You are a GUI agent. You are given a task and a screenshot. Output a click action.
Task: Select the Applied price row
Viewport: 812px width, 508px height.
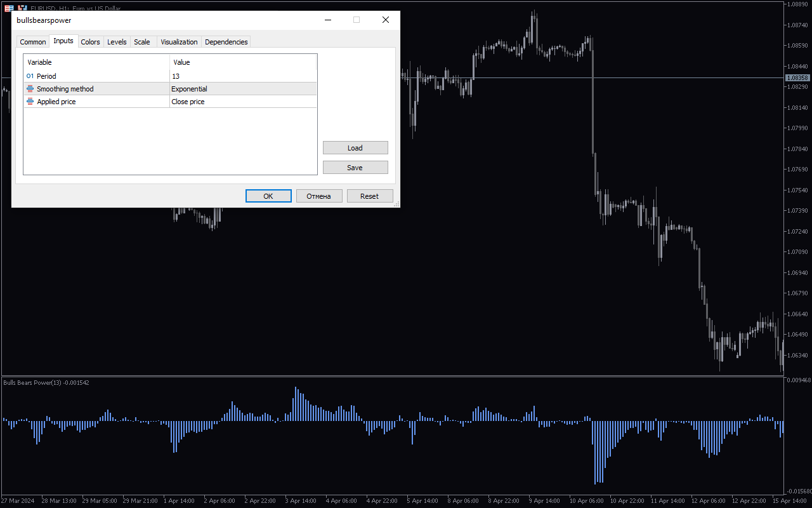pyautogui.click(x=170, y=102)
